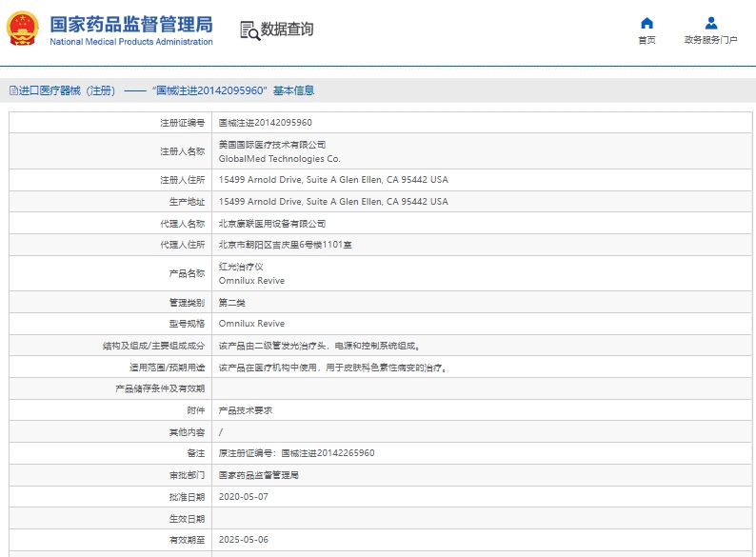
Task: Click the 首页 house icon
Action: [x=647, y=23]
